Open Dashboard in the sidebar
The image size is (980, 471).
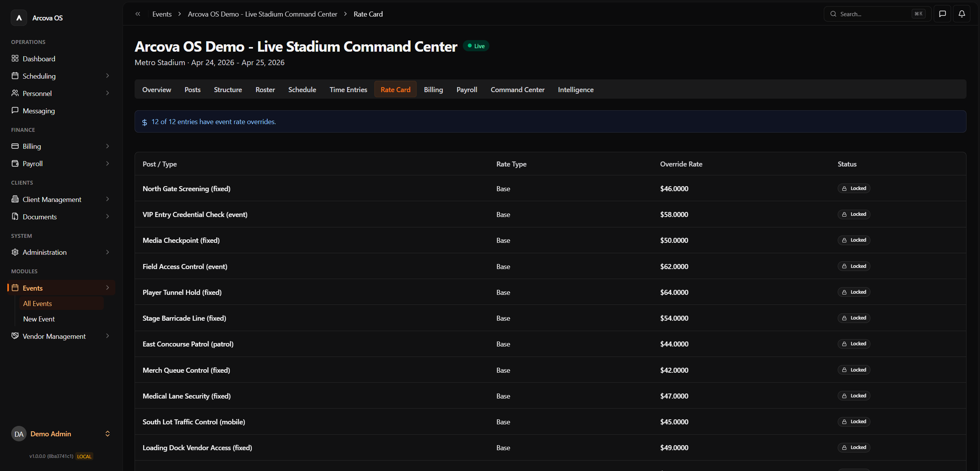[x=61, y=59]
